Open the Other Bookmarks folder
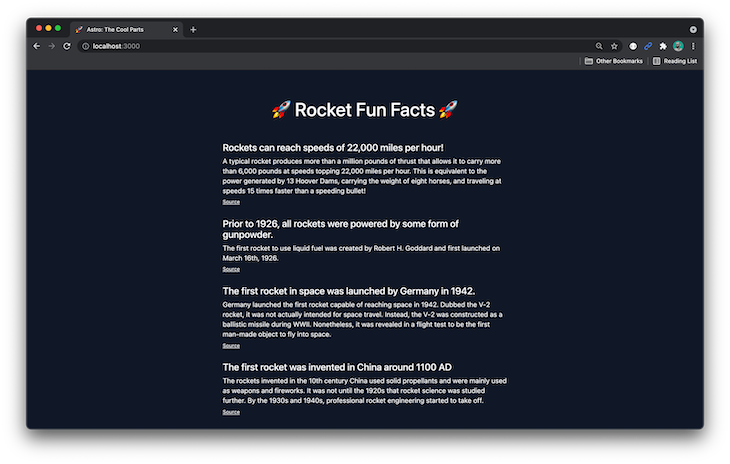 pos(614,61)
